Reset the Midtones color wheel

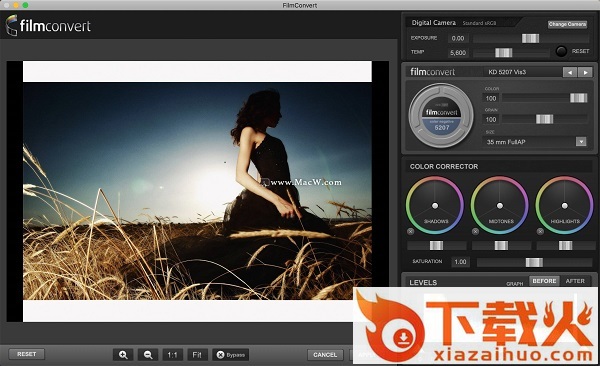coord(475,232)
